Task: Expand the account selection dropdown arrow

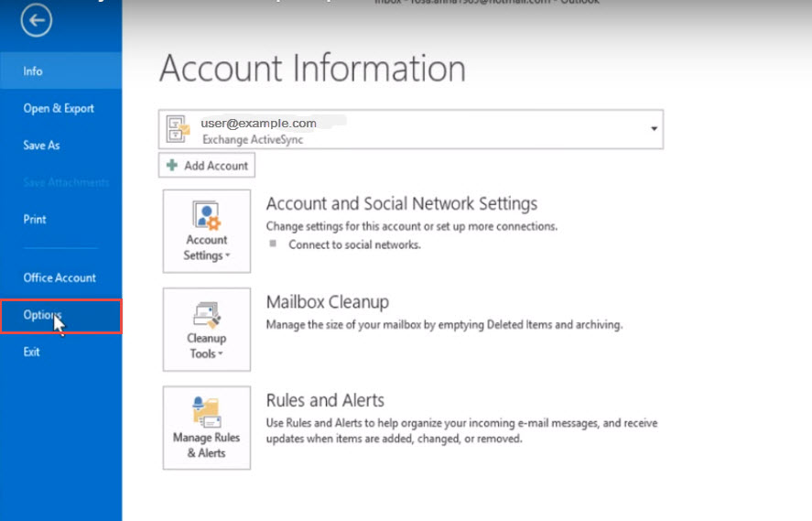Action: (x=654, y=129)
